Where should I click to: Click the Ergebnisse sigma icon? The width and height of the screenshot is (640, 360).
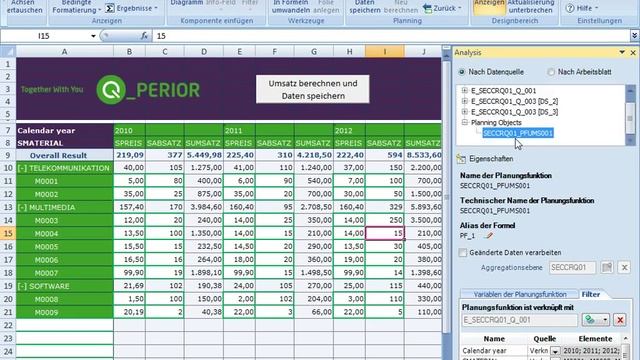tap(110, 8)
